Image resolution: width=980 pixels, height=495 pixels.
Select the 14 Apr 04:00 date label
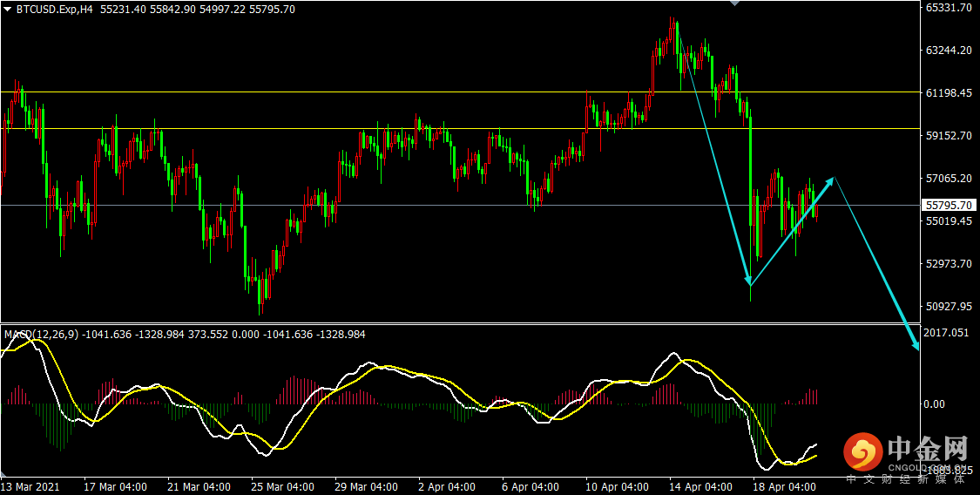[699, 486]
